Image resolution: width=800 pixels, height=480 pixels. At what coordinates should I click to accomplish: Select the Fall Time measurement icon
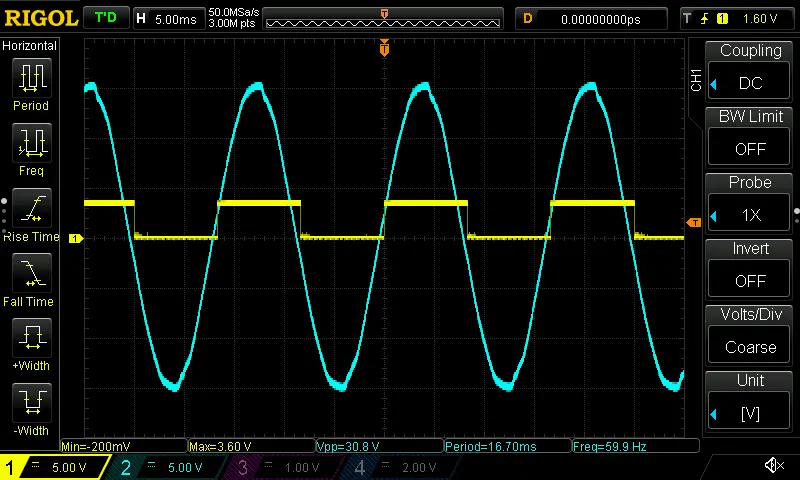(x=31, y=273)
